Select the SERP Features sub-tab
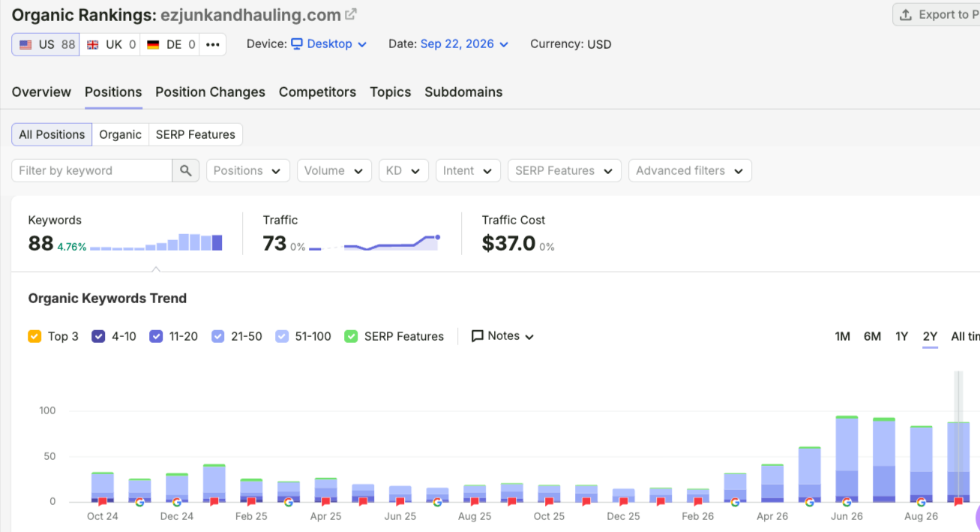Image resolution: width=980 pixels, height=532 pixels. click(196, 134)
